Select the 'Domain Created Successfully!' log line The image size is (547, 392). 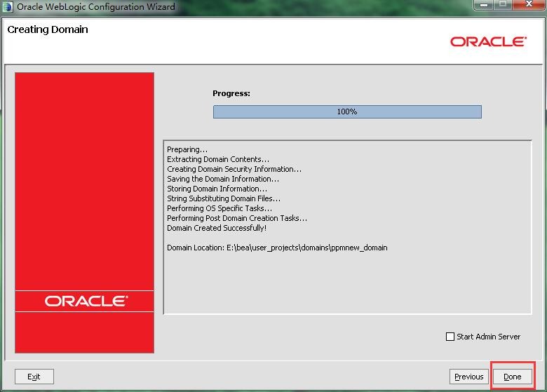pos(217,228)
